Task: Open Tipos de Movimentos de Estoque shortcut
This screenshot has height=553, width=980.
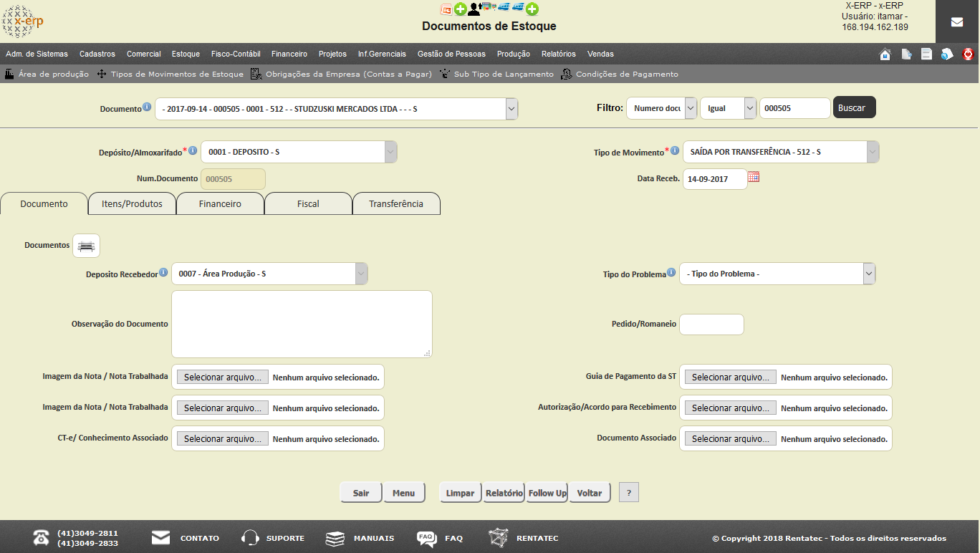Action: (170, 74)
